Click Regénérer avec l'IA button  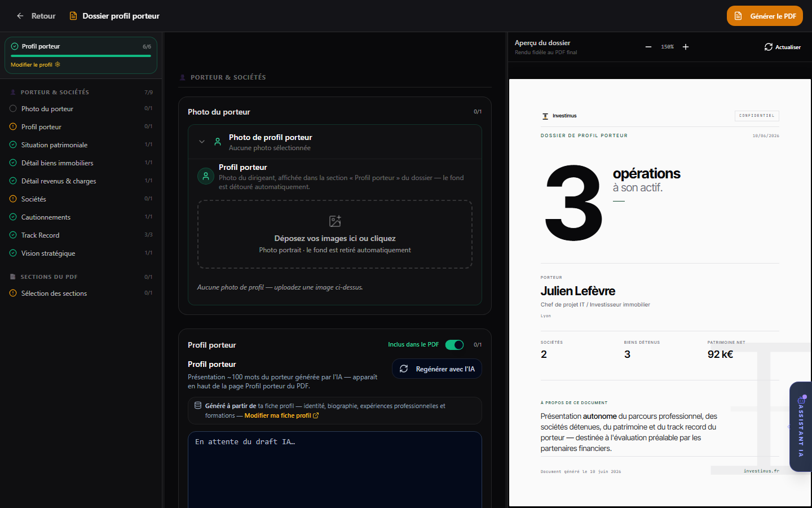pos(437,369)
